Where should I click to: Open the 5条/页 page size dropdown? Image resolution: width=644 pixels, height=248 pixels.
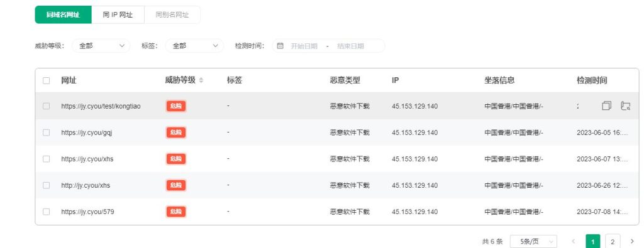[533, 242]
